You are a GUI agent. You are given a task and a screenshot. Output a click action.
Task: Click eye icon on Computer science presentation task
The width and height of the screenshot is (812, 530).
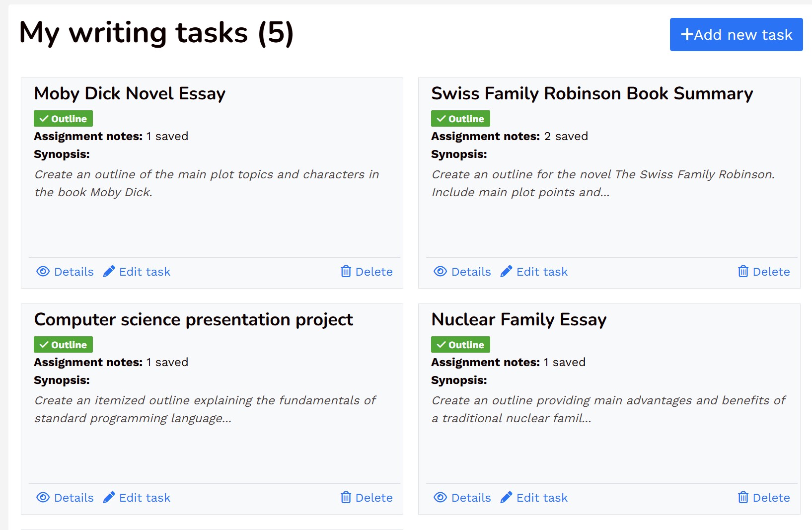click(x=43, y=497)
